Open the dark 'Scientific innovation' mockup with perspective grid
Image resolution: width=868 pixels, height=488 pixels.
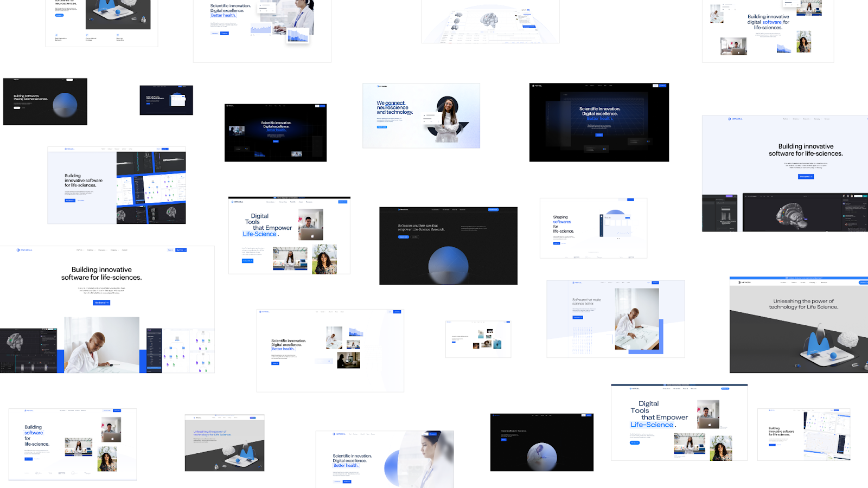click(599, 123)
